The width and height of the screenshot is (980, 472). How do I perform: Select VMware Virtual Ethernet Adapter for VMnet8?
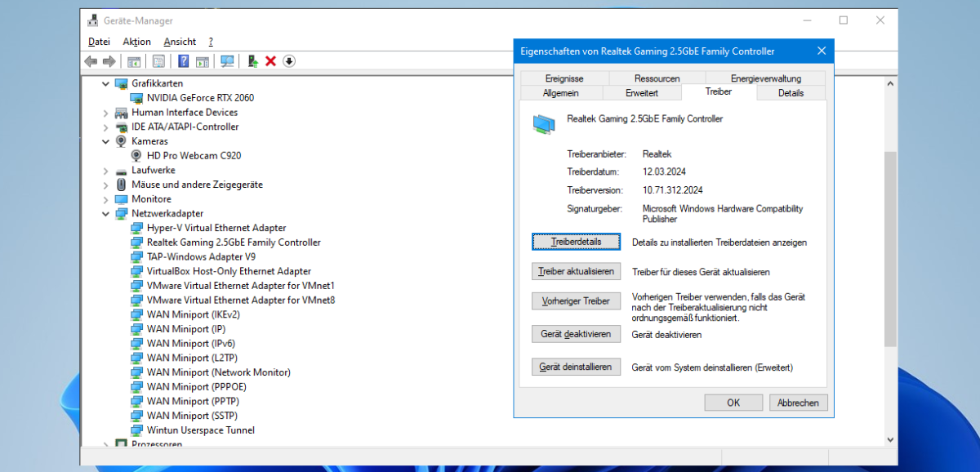point(241,300)
